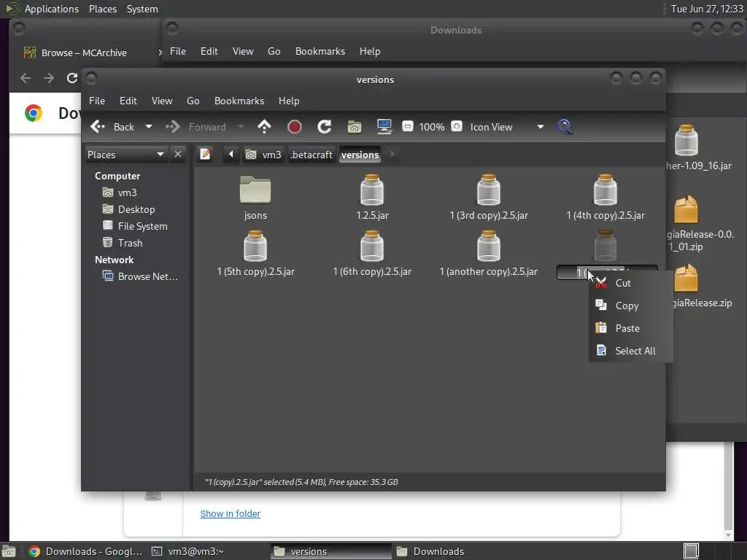Open the Downloads window Help menu
The width and height of the screenshot is (747, 560).
coord(370,52)
